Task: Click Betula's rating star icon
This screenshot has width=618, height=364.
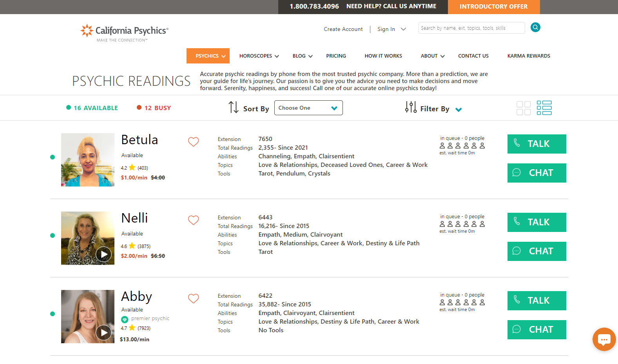Action: click(x=132, y=167)
